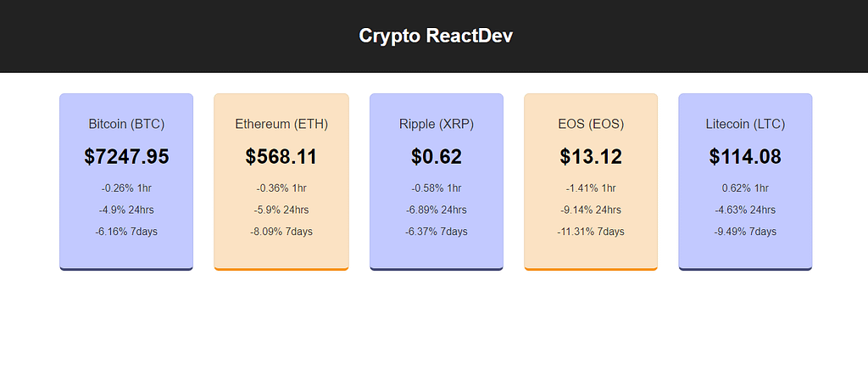This screenshot has width=868, height=375.
Task: Select the Bitcoin (BTC) card name
Action: pos(127,124)
